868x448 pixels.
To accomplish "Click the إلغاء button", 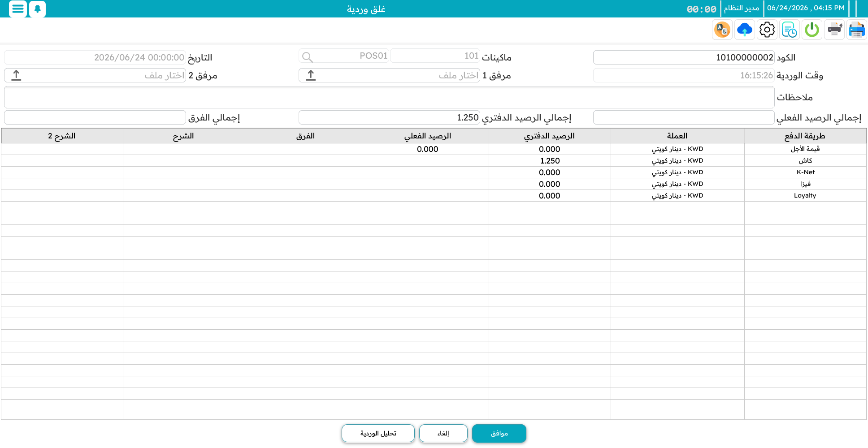I will tap(443, 433).
